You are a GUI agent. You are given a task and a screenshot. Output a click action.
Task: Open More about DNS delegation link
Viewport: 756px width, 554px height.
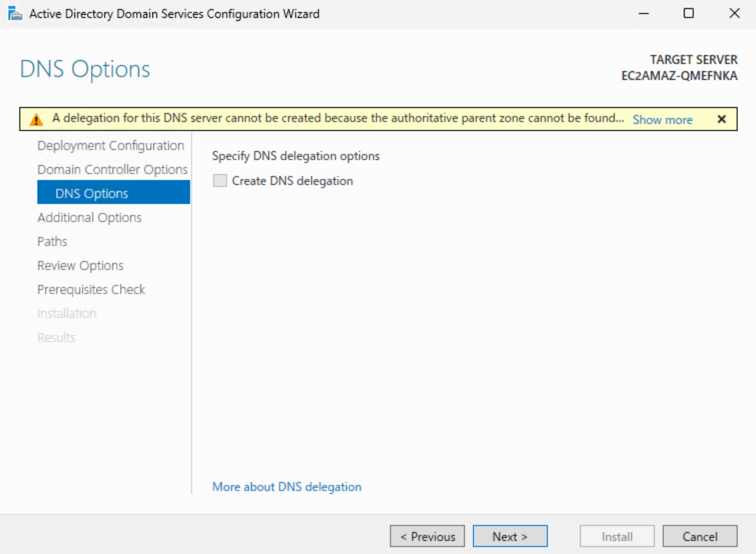(x=286, y=487)
